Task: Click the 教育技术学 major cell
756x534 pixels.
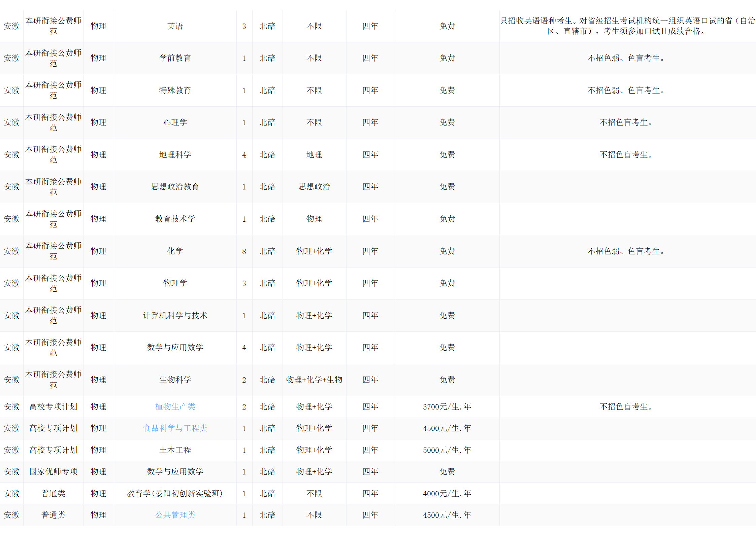Action: pos(175,219)
